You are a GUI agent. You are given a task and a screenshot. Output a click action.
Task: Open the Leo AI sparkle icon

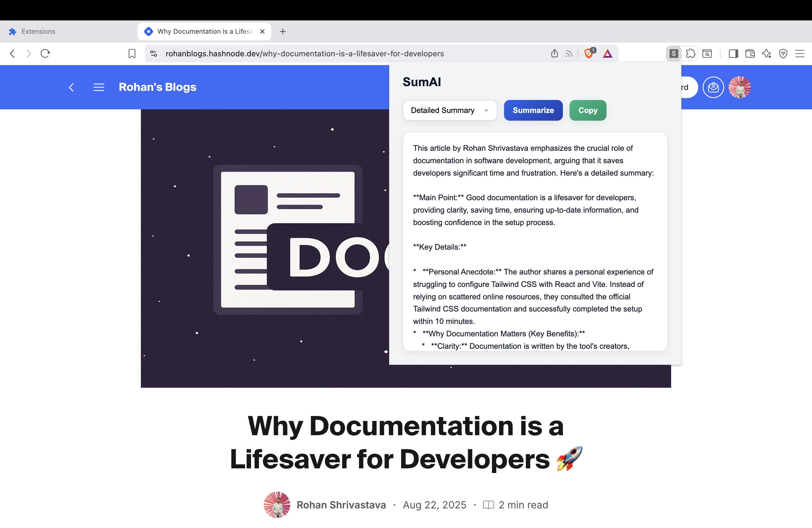767,54
